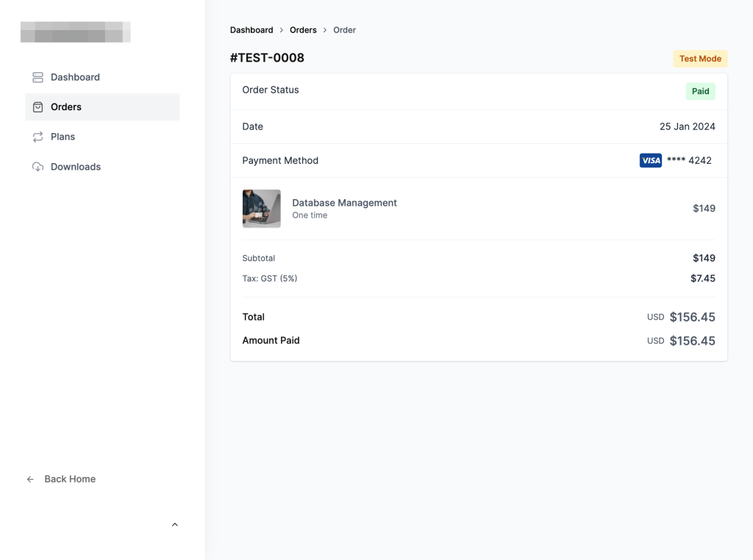Select Orders in the sidebar menu
Screen dimensions: 753x560
coord(102,107)
